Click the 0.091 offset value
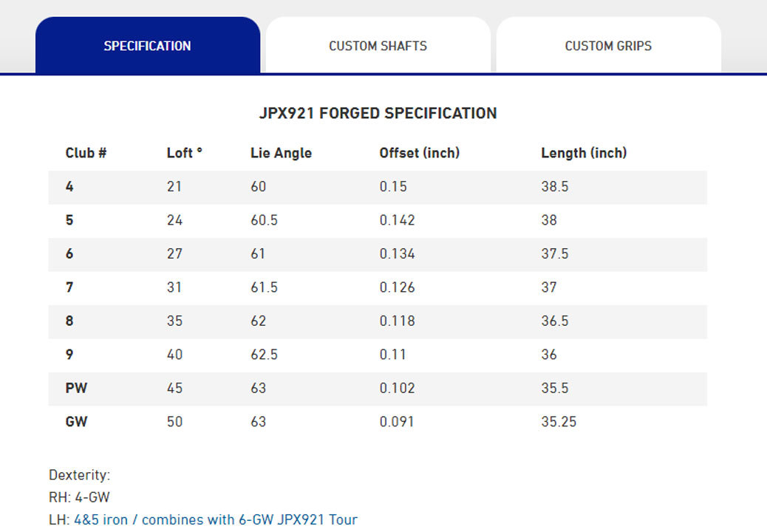The image size is (767, 532). (x=396, y=422)
